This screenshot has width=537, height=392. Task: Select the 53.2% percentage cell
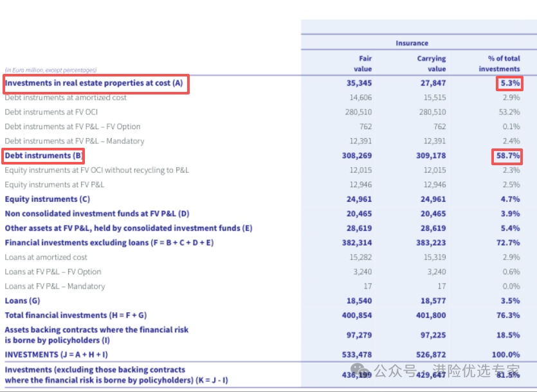coord(509,112)
